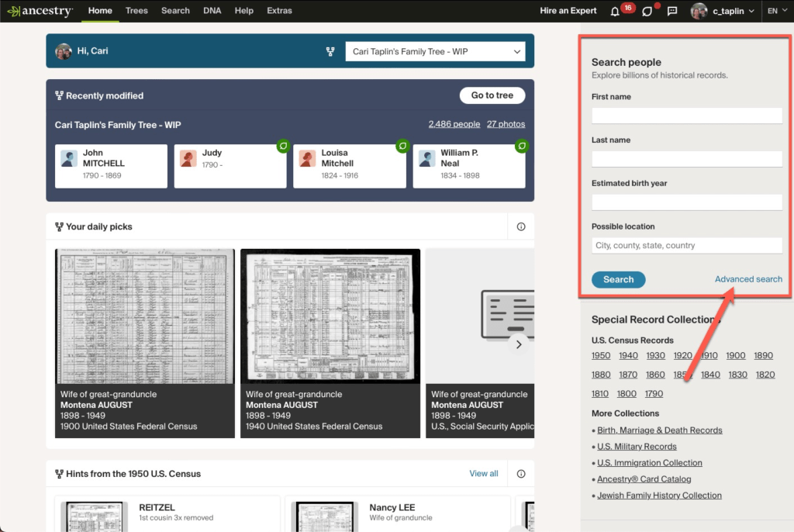Click the Ancestry logo in header
The height and width of the screenshot is (532, 794).
[40, 11]
